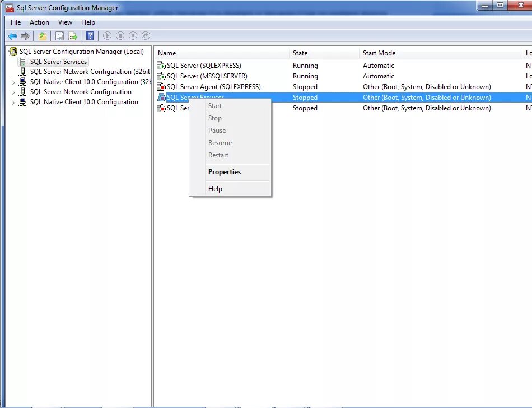Click the Sql Server Configuration Manager title bar icon
The height and width of the screenshot is (408, 532).
10,7
